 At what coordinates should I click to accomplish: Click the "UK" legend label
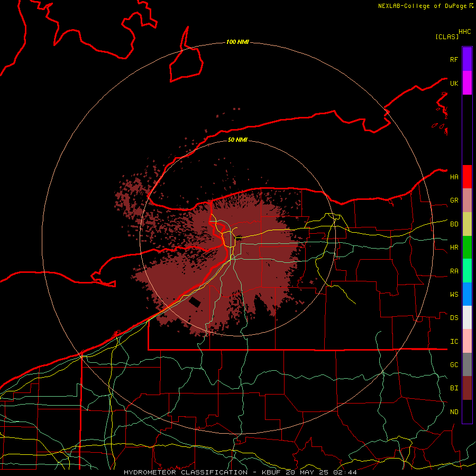click(x=454, y=83)
